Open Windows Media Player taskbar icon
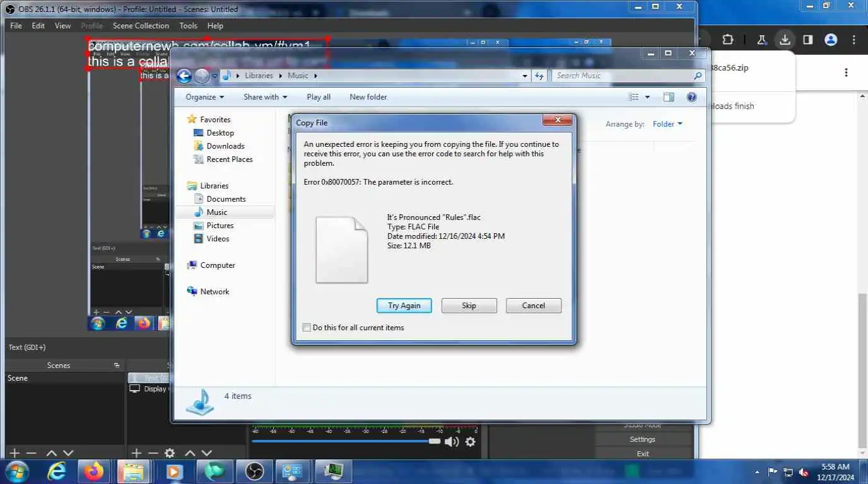This screenshot has width=868, height=484. click(174, 471)
